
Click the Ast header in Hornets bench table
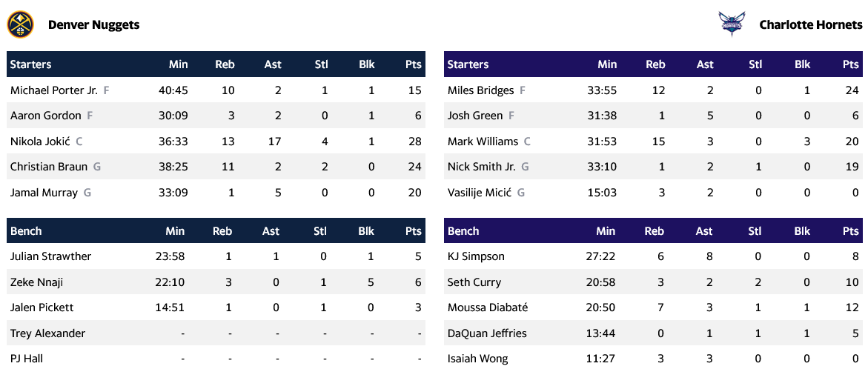[704, 231]
